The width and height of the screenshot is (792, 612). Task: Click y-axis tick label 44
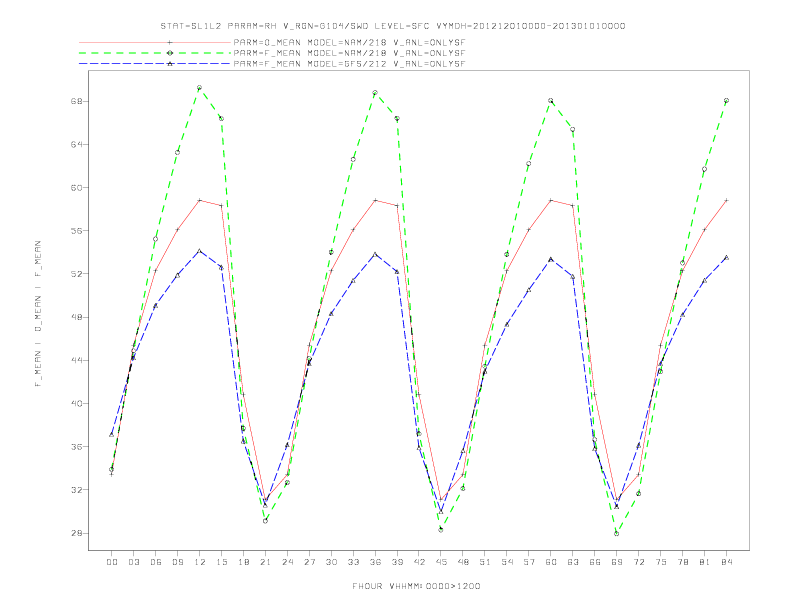(x=76, y=360)
